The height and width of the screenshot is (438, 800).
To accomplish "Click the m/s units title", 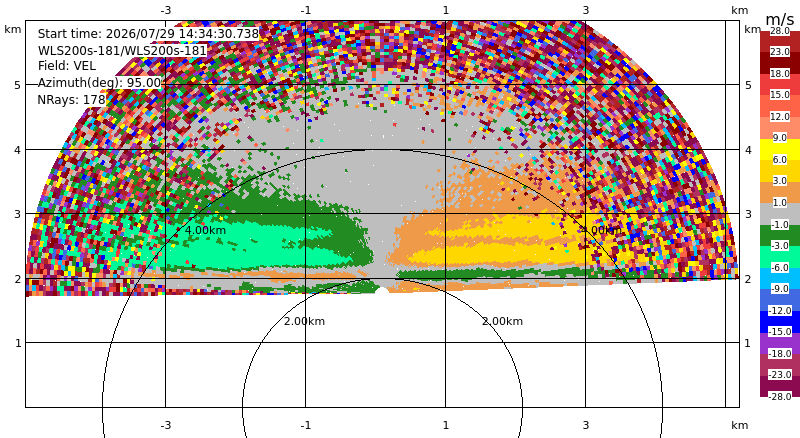I will 780,19.
